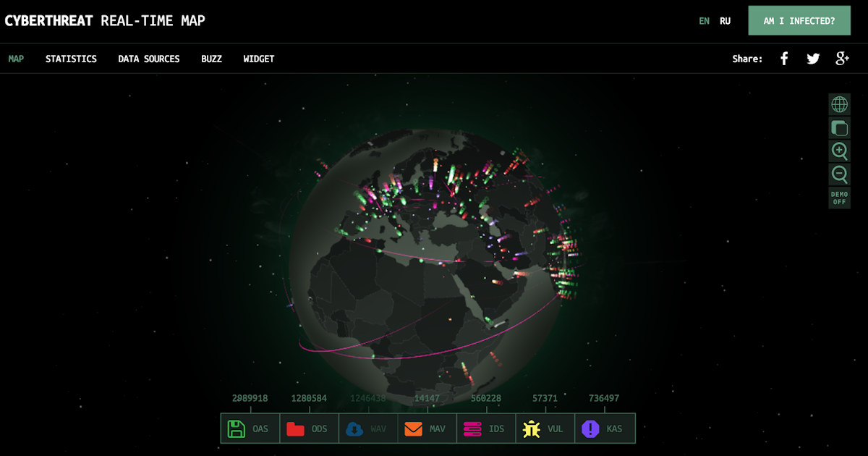
Task: Switch to globe view mode
Action: pos(839,104)
